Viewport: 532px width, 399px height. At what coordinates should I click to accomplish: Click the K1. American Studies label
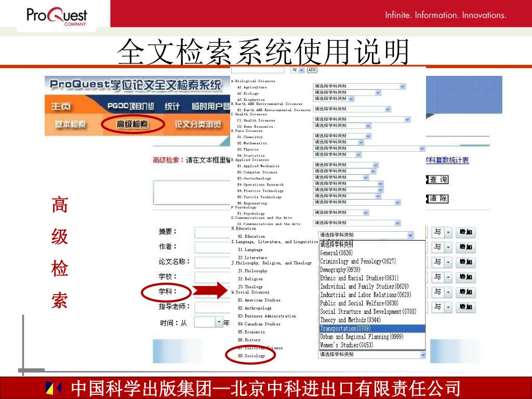point(259,300)
